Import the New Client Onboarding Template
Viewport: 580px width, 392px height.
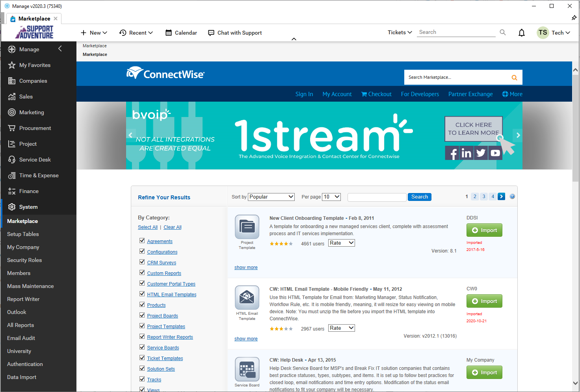click(484, 230)
